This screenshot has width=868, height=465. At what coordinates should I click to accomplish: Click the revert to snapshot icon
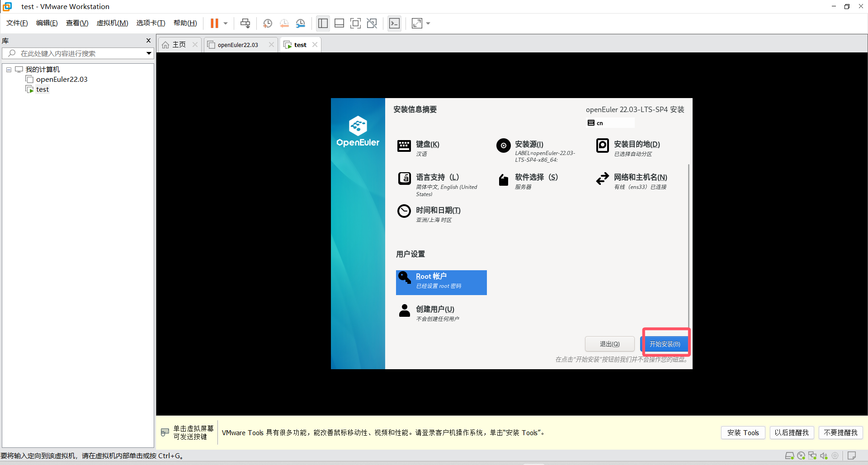284,23
